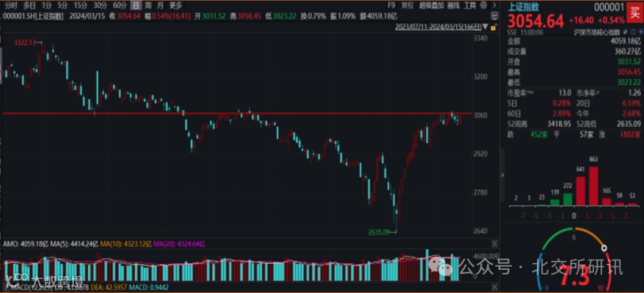The width and height of the screenshot is (644, 293).
Task: Open chart settings gear icon
Action: 484,5
